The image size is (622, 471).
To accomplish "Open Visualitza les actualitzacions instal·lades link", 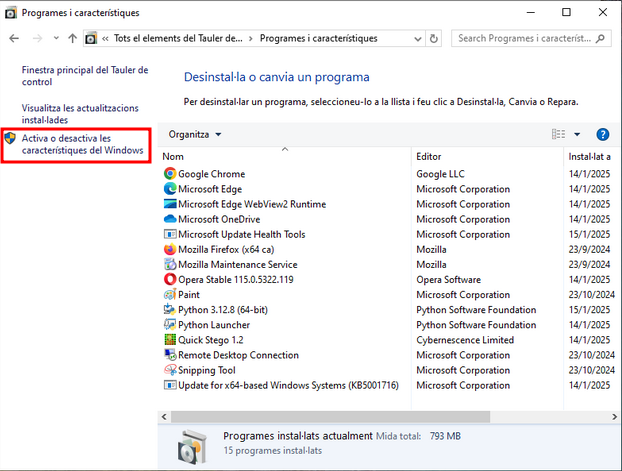I will coord(80,113).
